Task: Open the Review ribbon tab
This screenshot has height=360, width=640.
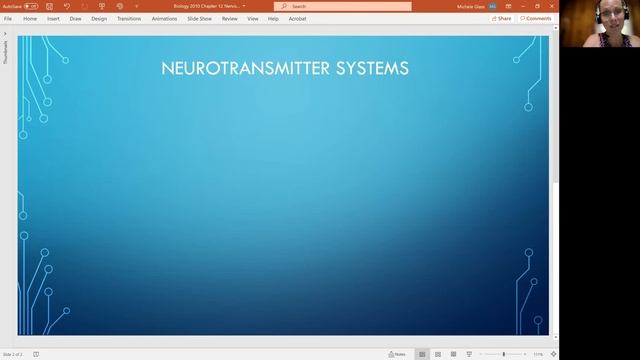Action: coord(229,19)
